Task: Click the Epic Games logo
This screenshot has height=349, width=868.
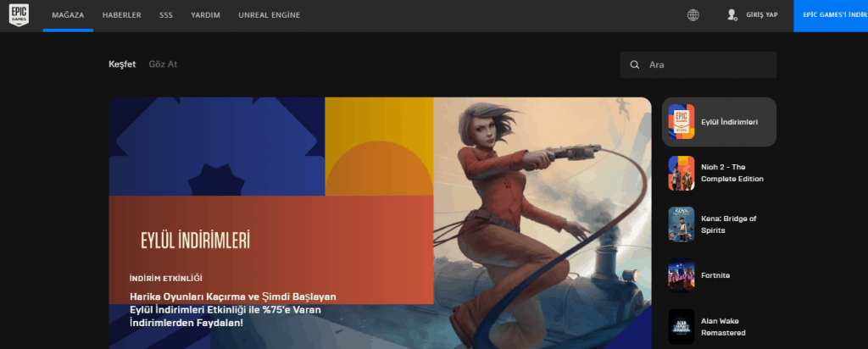Action: 19,15
